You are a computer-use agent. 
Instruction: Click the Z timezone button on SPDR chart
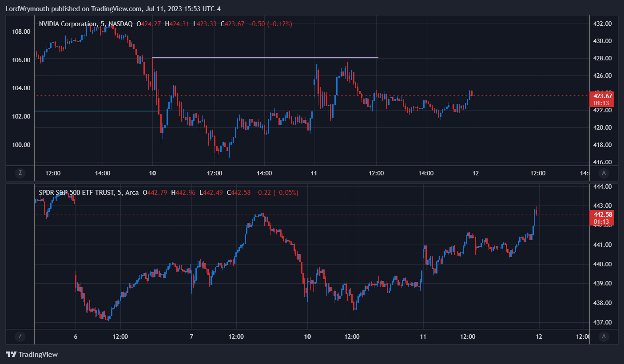20,336
